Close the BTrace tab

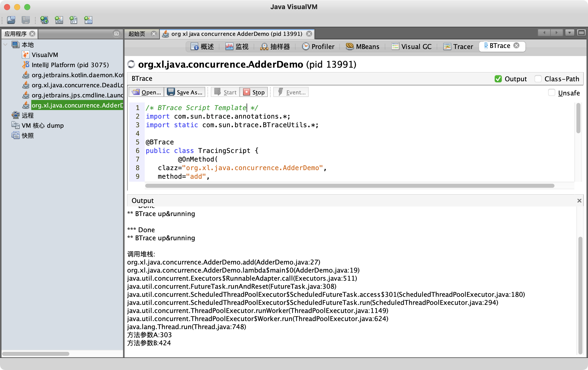click(517, 45)
